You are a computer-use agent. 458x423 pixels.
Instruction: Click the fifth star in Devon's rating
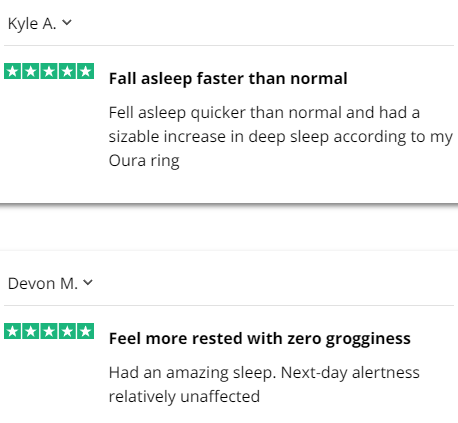pos(86,331)
